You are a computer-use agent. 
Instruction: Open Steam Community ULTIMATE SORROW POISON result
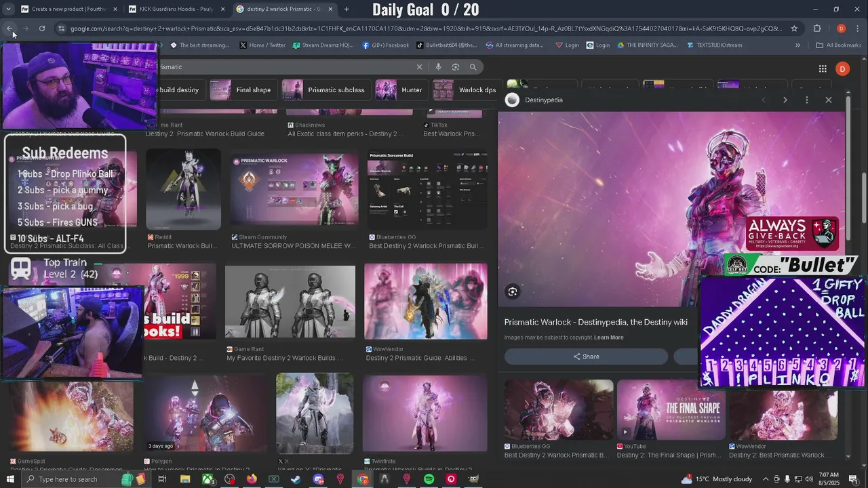pos(294,190)
